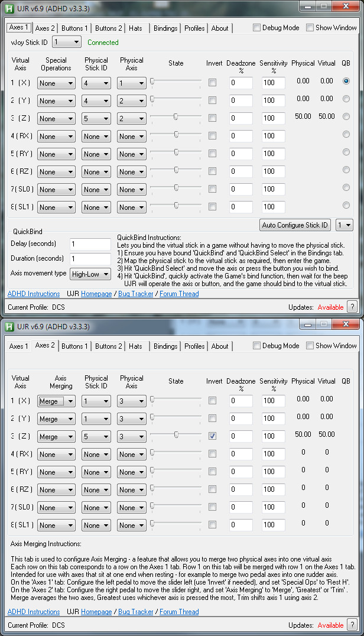The width and height of the screenshot is (364, 636).
Task: Toggle Show Window checkbox in the lower window
Action: (310, 346)
